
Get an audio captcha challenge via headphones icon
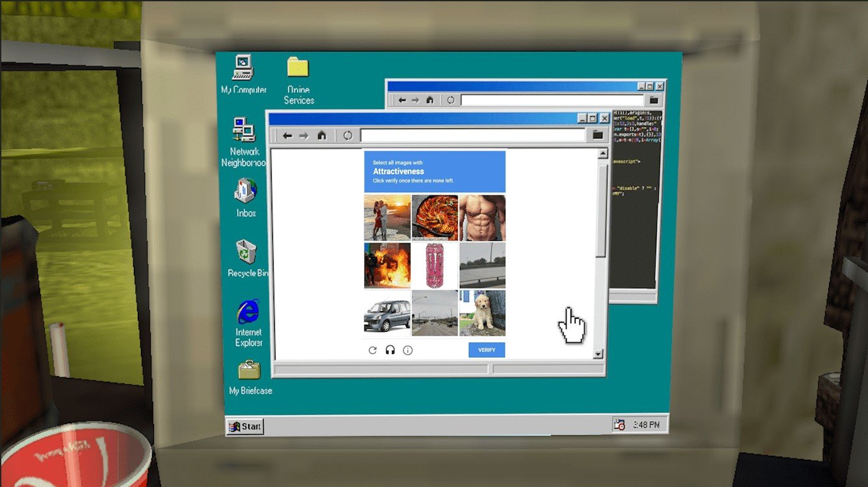click(x=390, y=350)
